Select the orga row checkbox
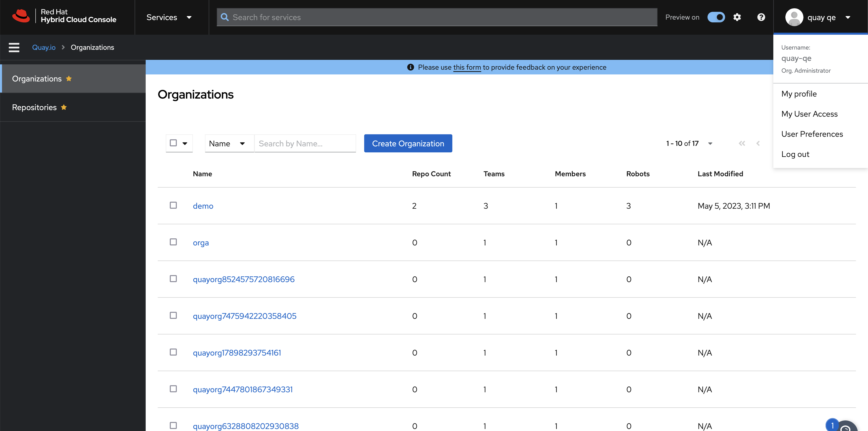The height and width of the screenshot is (431, 868). 173,242
